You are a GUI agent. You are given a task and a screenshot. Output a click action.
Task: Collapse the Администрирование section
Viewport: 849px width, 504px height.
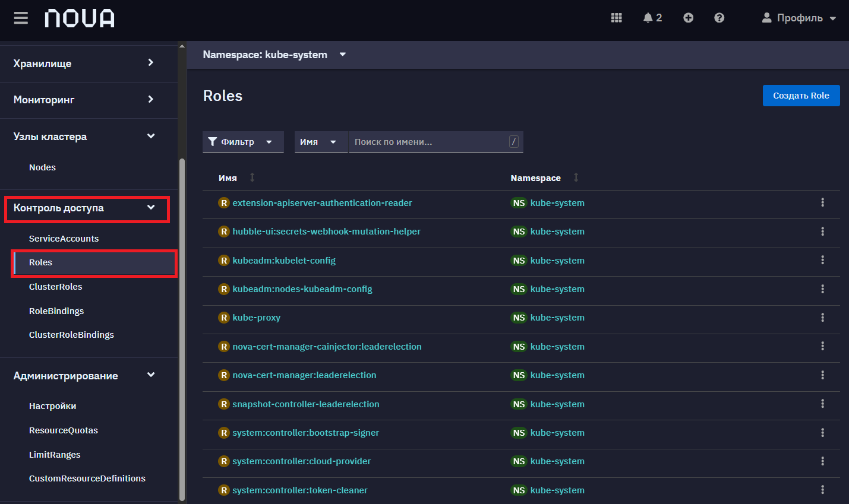84,376
